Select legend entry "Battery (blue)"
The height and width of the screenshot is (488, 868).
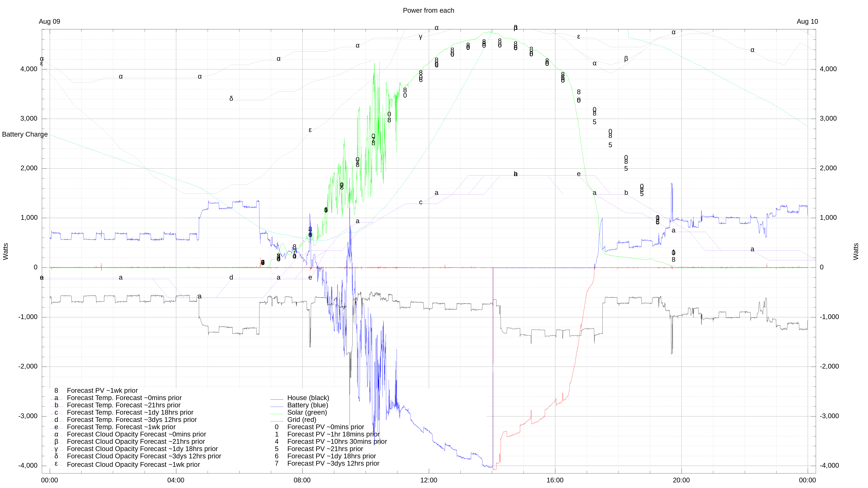308,405
